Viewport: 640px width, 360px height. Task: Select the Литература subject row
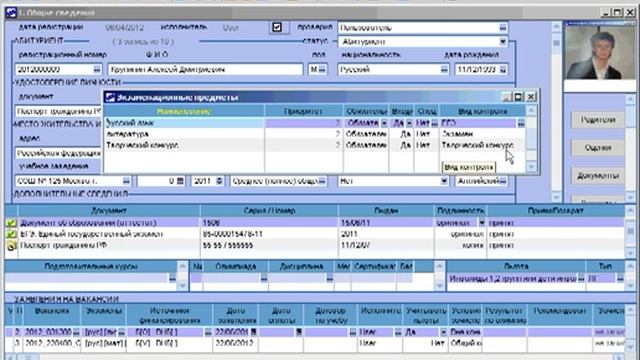pyautogui.click(x=314, y=134)
